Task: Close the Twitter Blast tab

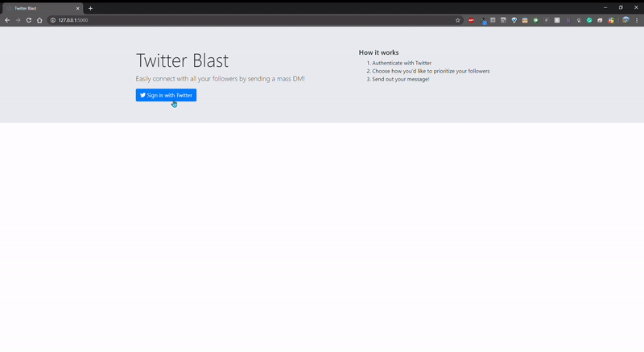Action: point(77,8)
